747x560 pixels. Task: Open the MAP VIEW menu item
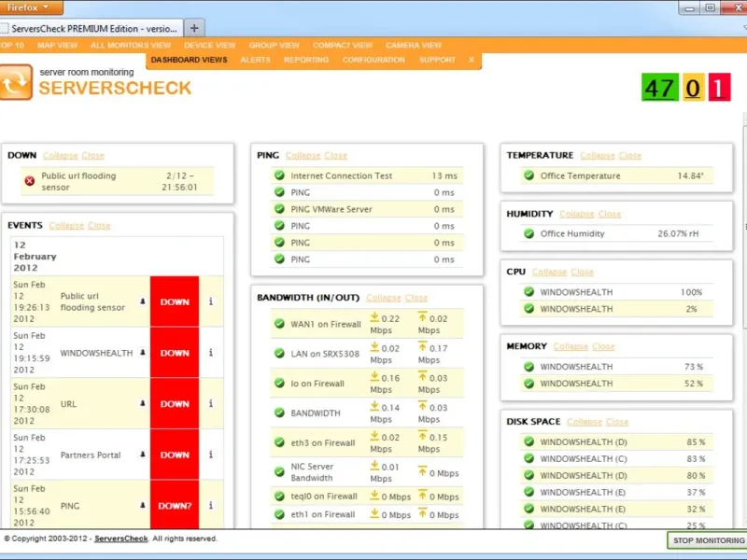click(x=57, y=45)
